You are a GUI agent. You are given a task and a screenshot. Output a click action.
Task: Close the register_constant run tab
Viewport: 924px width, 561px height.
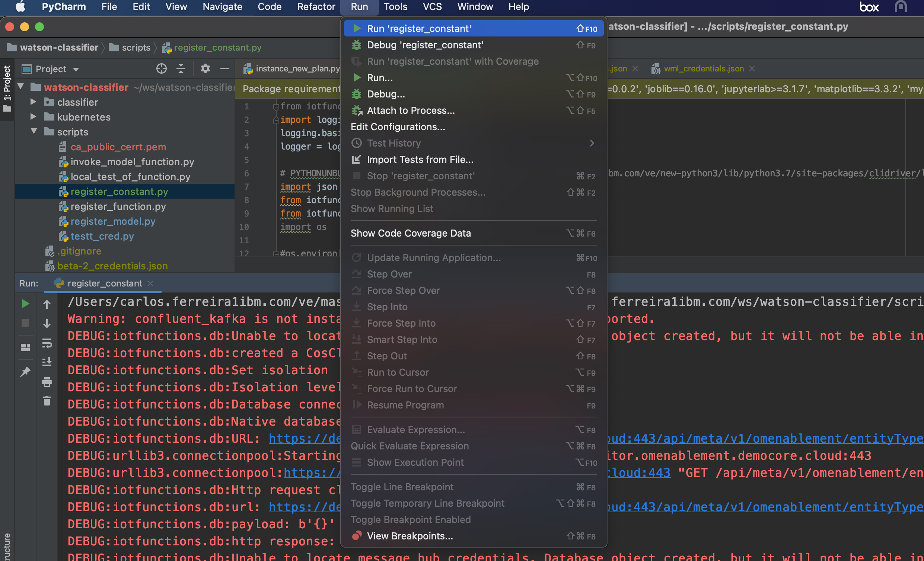pos(150,283)
